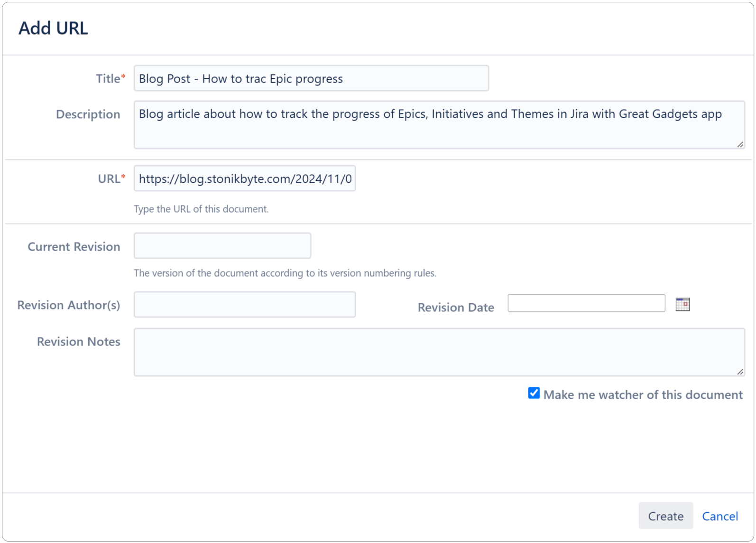
Task: Click the URL field label
Action: (109, 178)
